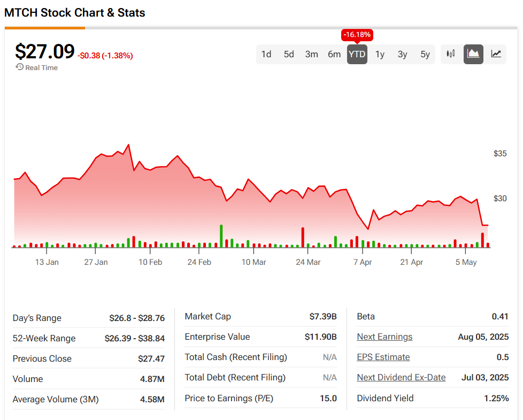The height and width of the screenshot is (420, 523).
Task: Click the Dividend Yield value 1.25%
Action: point(496,398)
